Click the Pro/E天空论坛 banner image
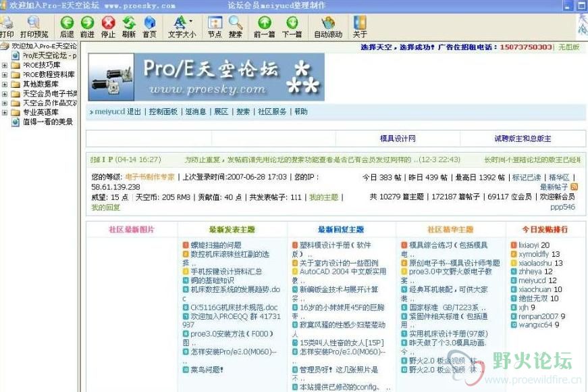This screenshot has width=588, height=392. [207, 77]
